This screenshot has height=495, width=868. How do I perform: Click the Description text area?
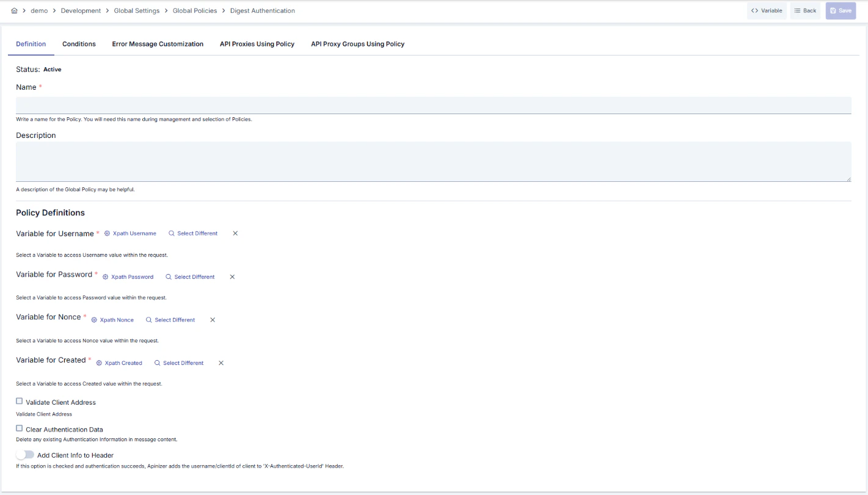pyautogui.click(x=434, y=161)
